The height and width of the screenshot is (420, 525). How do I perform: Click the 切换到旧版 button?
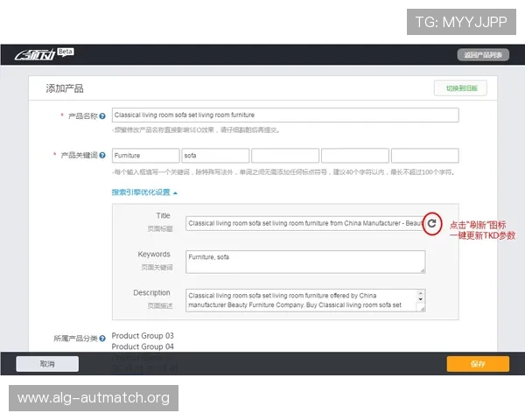click(x=460, y=88)
